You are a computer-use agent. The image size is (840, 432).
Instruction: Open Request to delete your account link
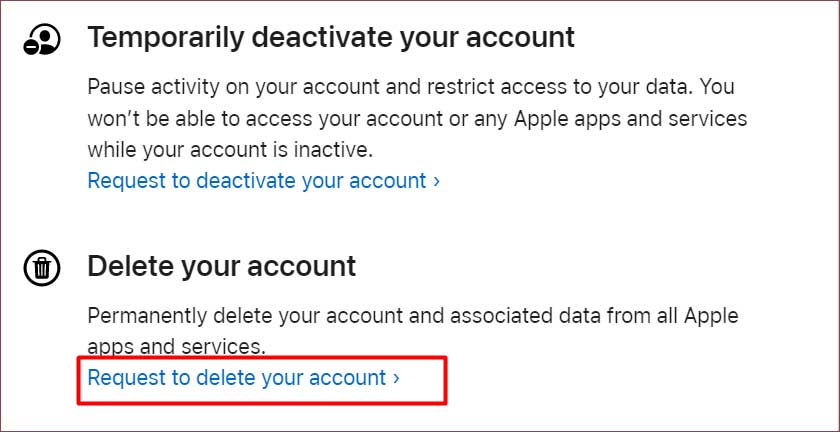point(244,378)
